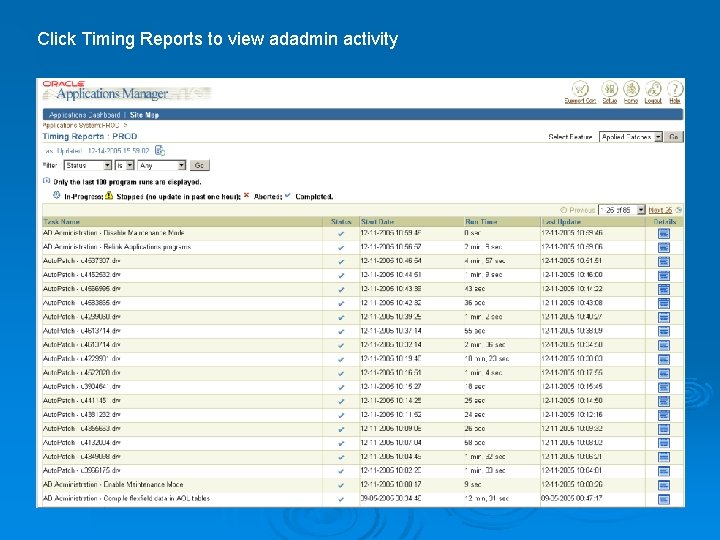Screen dimensions: 720x540
Task: Open details for Relink Applications programs row
Action: pos(664,248)
